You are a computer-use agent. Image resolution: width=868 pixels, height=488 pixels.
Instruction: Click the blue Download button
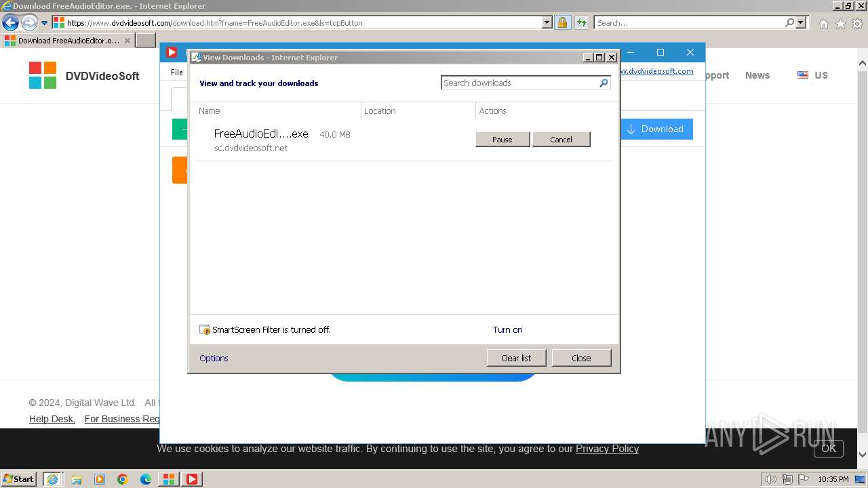tap(655, 129)
